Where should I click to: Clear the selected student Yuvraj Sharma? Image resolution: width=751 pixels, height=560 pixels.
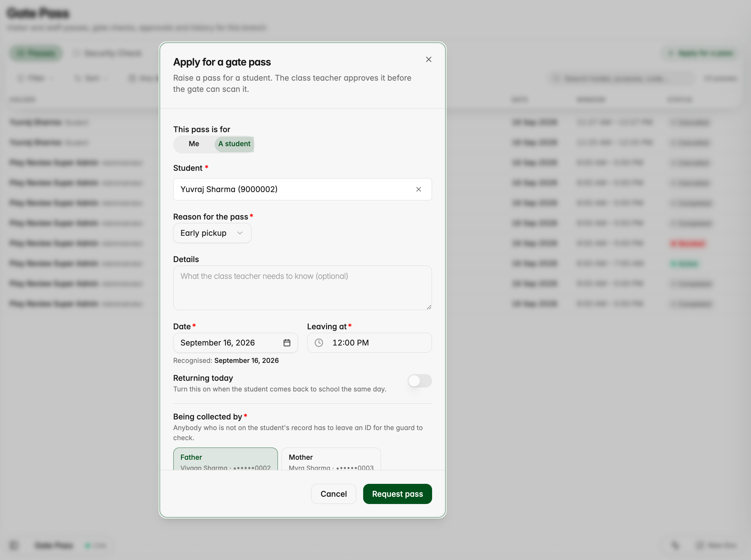(419, 189)
